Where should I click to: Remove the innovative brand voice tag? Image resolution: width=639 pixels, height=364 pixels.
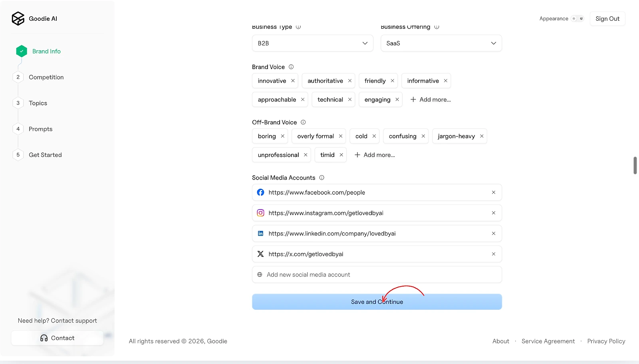(293, 81)
